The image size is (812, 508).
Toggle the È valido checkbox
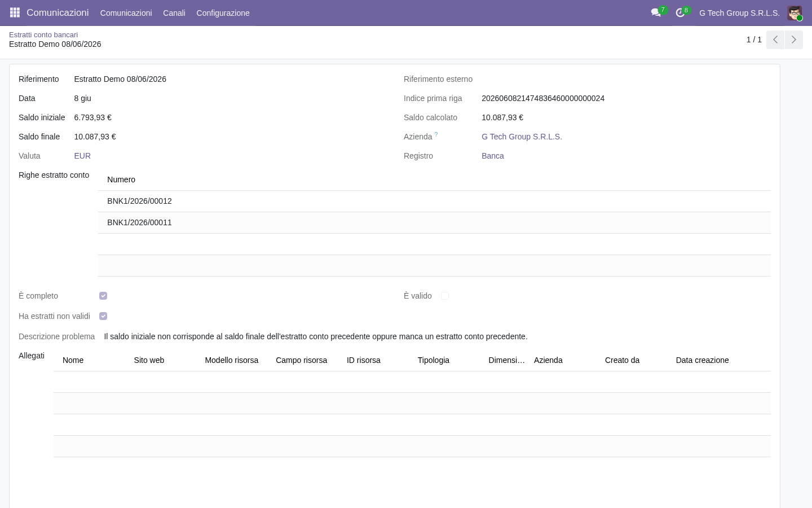click(x=445, y=296)
